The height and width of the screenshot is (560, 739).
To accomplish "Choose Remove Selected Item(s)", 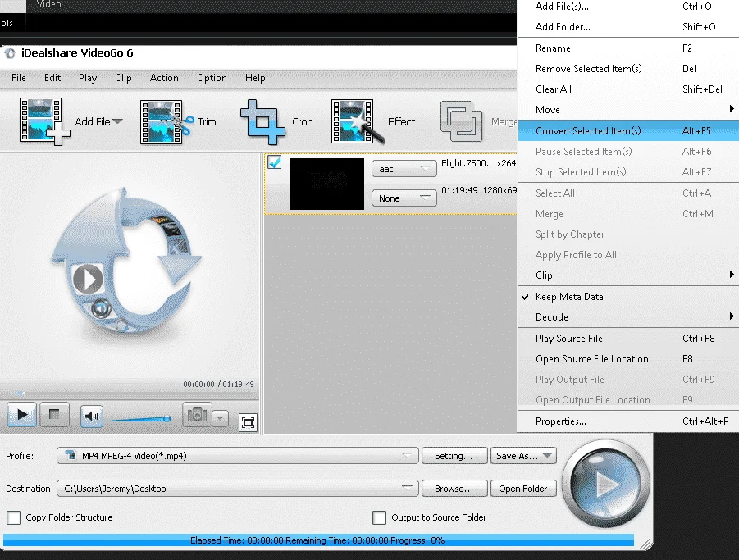I will (628, 69).
